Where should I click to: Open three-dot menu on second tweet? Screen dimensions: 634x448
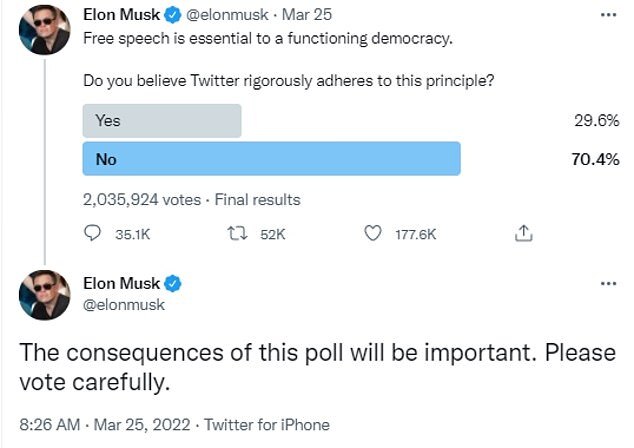pyautogui.click(x=609, y=283)
